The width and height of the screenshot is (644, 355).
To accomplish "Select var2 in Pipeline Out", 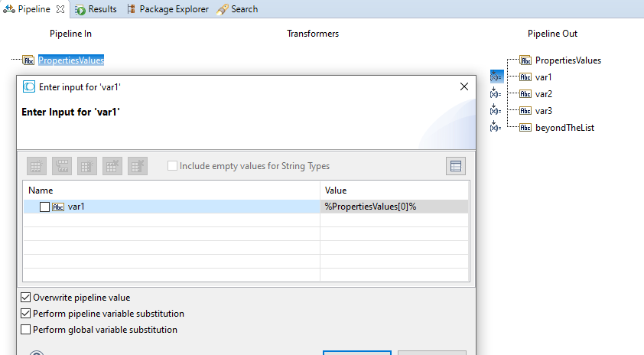I will pyautogui.click(x=543, y=94).
